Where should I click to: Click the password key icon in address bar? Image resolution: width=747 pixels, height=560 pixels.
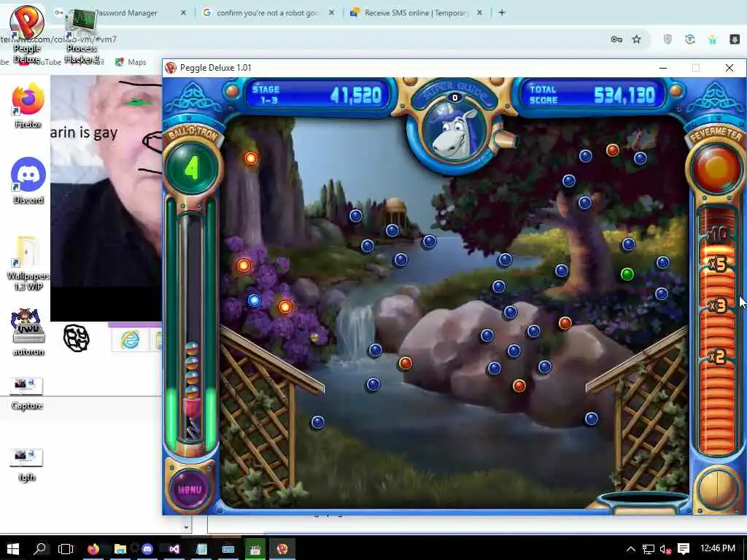616,39
